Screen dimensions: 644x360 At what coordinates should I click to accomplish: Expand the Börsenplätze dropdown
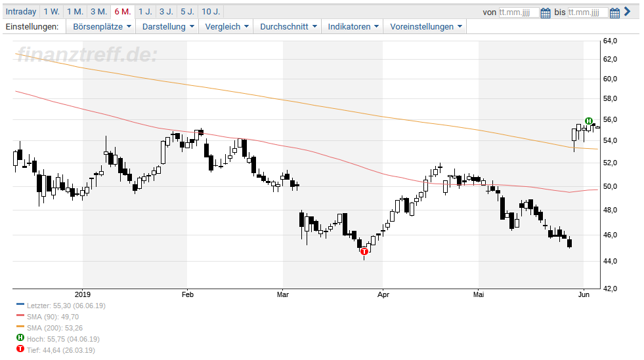click(x=102, y=27)
